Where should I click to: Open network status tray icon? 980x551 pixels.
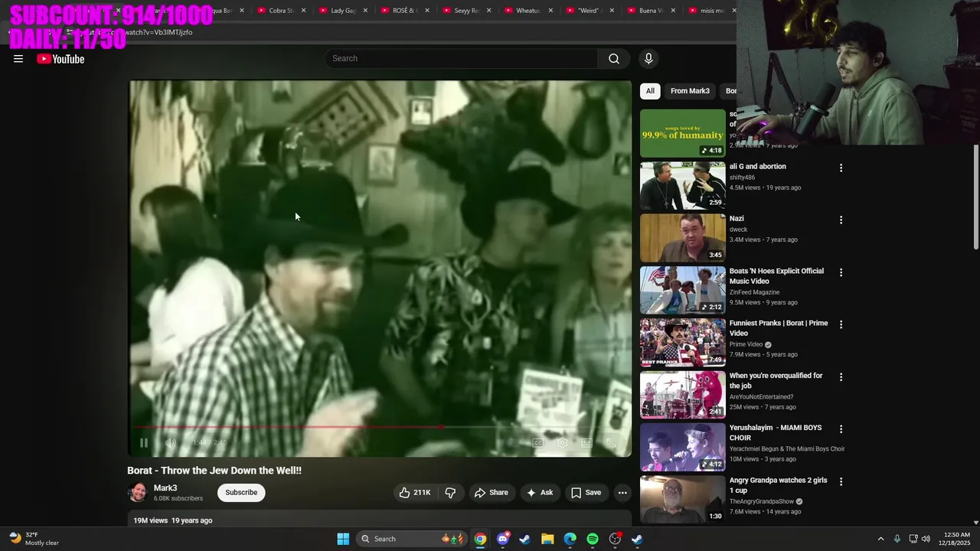coord(913,539)
